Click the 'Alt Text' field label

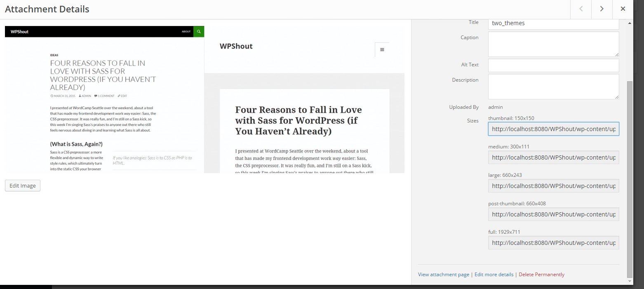coord(470,65)
